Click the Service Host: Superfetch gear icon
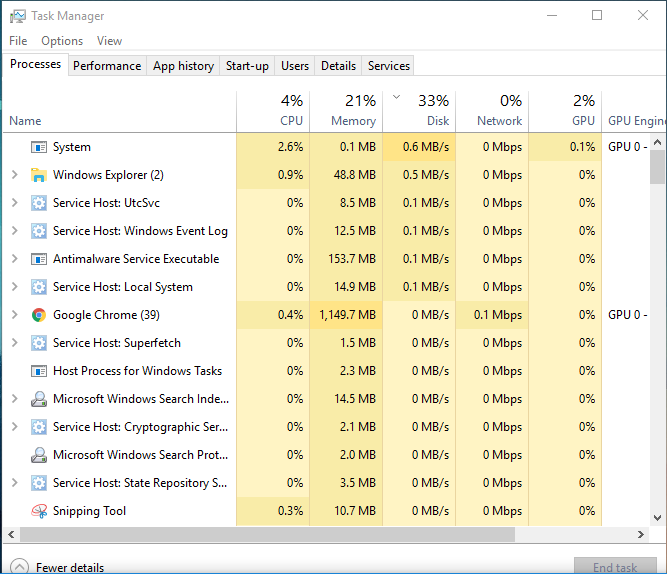This screenshot has height=576, width=667. coord(39,343)
